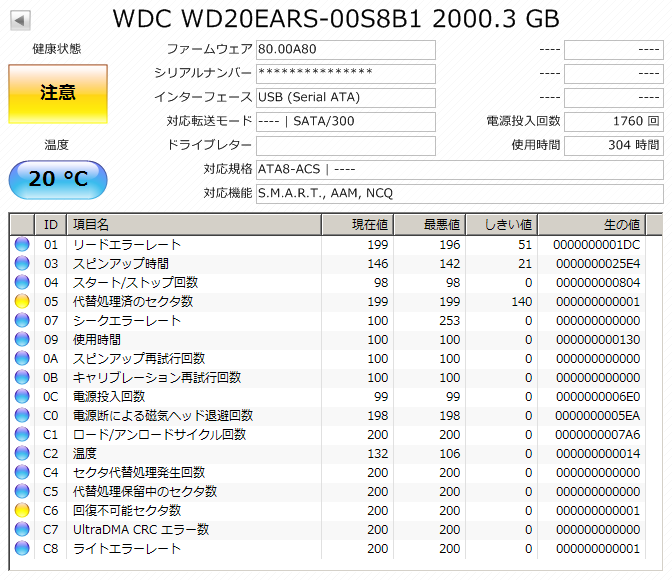
Task: Select the リードエラーレート row name
Action: pos(127,244)
